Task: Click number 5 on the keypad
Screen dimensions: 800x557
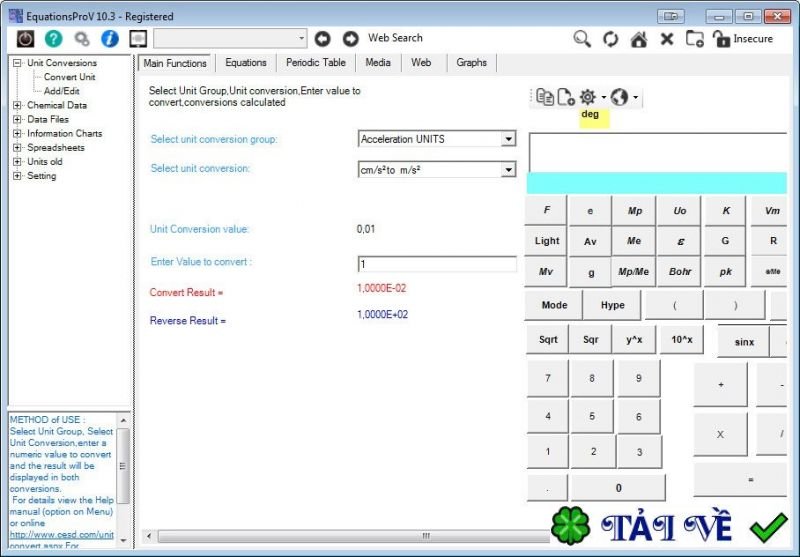Action: pyautogui.click(x=592, y=416)
